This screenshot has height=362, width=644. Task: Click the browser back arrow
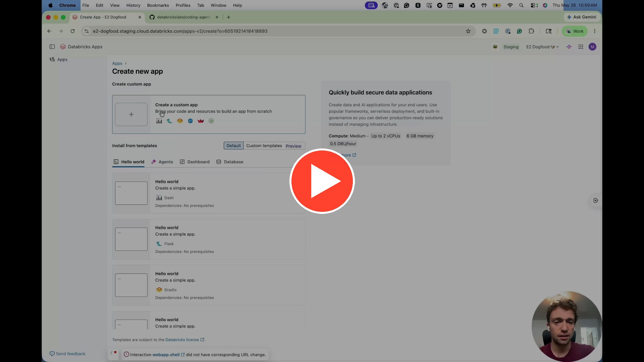click(49, 31)
